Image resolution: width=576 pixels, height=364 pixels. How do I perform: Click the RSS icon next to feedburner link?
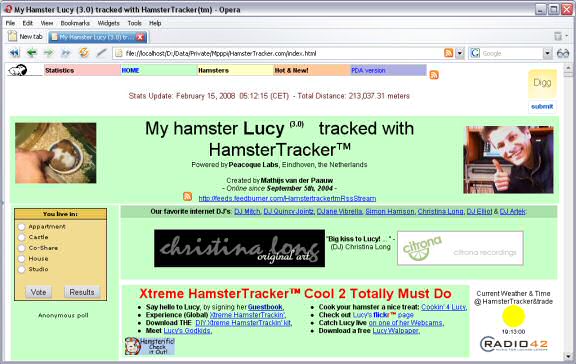[187, 197]
